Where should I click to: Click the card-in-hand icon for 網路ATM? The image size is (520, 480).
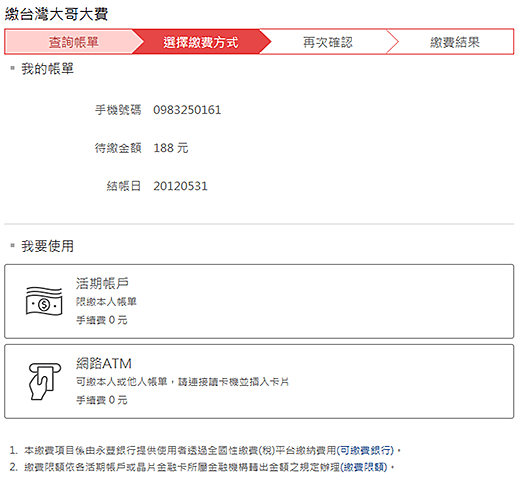click(45, 381)
